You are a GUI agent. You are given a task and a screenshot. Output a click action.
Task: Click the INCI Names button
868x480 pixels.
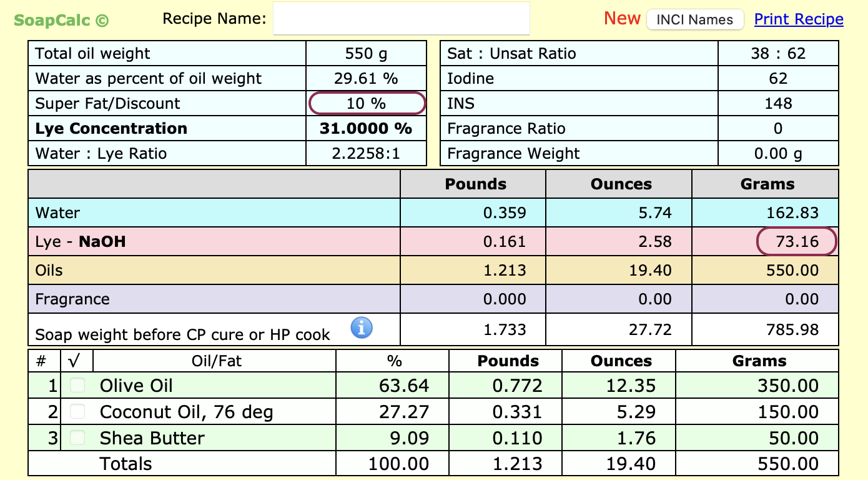(x=694, y=19)
